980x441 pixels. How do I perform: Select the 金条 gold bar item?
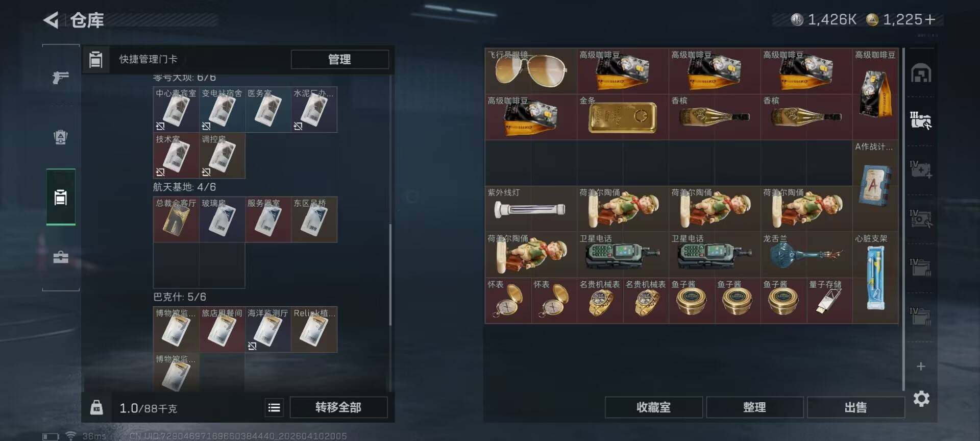point(623,117)
